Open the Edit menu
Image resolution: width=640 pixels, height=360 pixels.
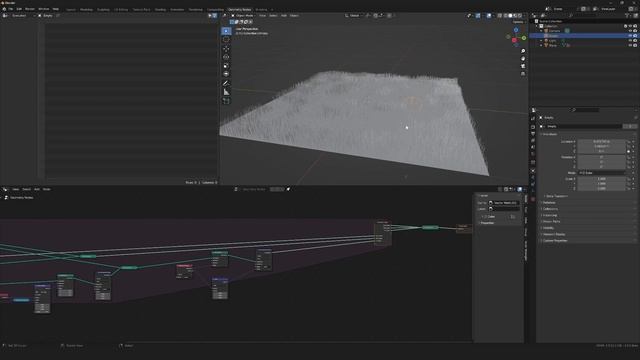coord(19,9)
